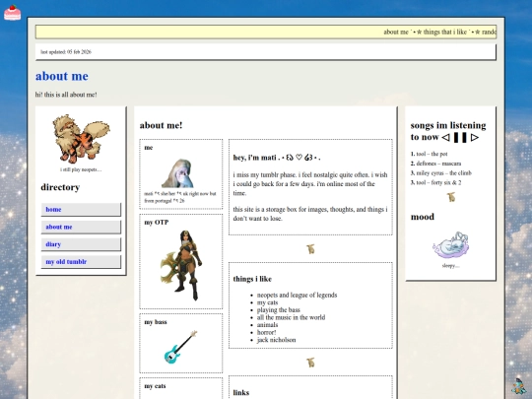Pause the song with the pause symbol

[x=460, y=137]
